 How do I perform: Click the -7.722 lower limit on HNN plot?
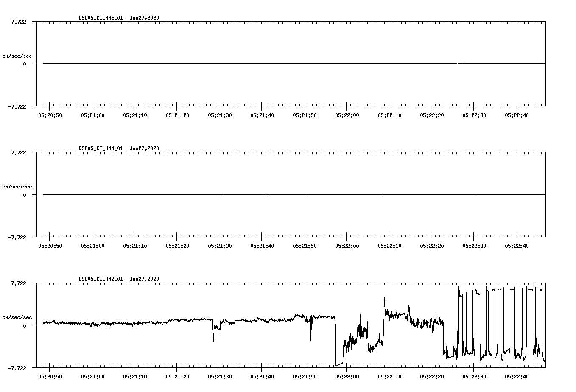tap(17, 238)
